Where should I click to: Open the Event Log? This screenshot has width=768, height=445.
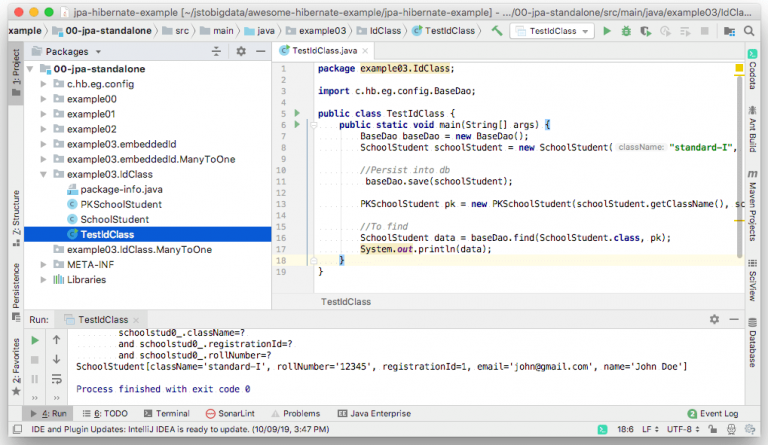pyautogui.click(x=713, y=413)
